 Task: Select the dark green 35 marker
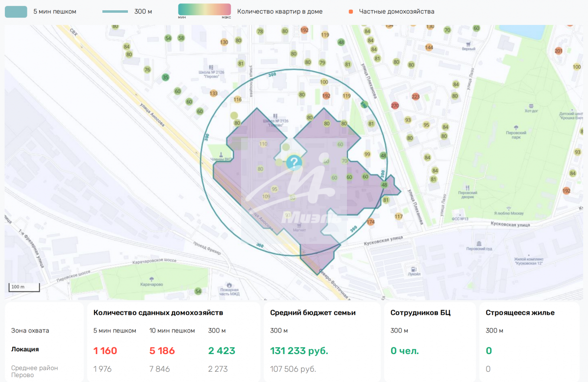(166, 77)
